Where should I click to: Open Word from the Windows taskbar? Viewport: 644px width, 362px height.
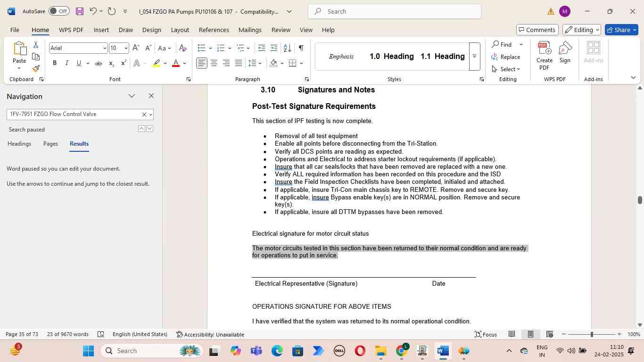pos(443,351)
